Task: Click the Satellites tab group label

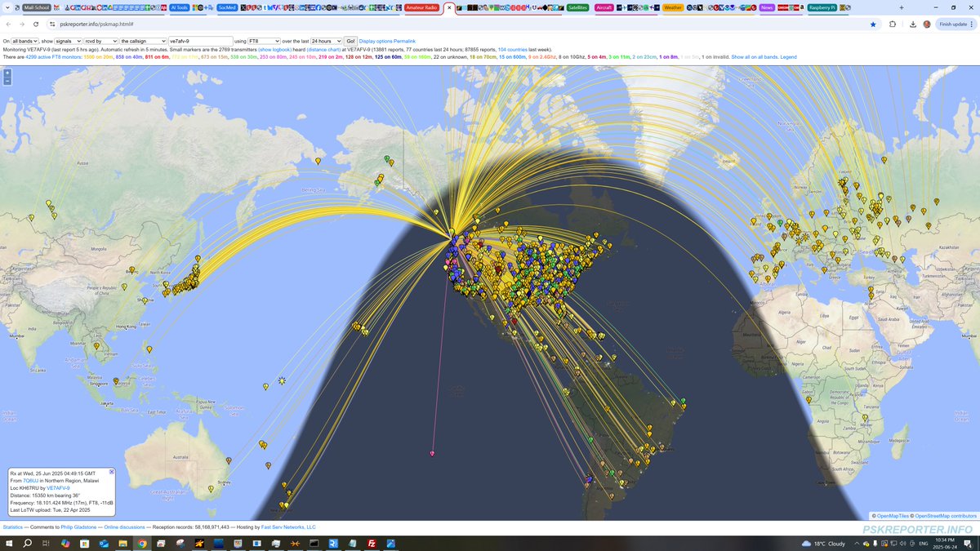Action: click(x=577, y=7)
